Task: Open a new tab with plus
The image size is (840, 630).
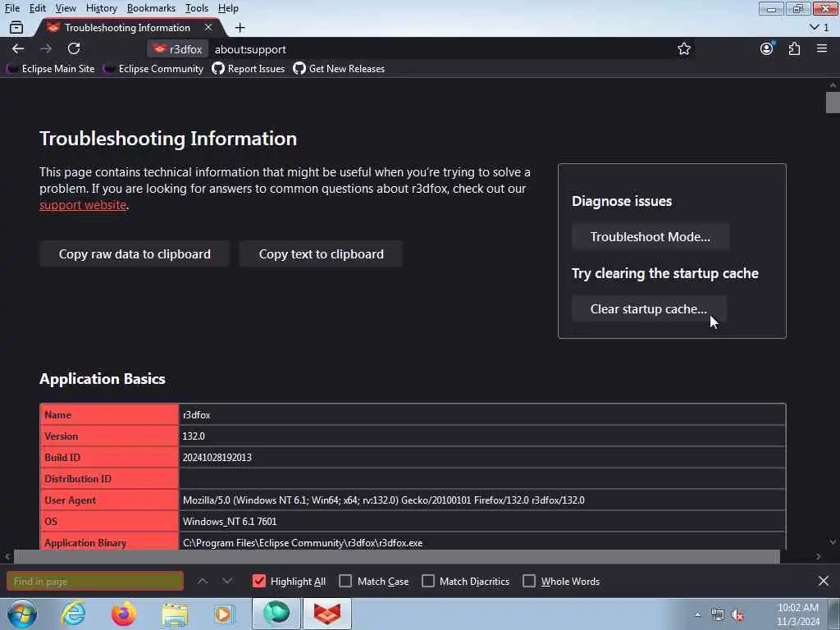Action: (x=240, y=27)
